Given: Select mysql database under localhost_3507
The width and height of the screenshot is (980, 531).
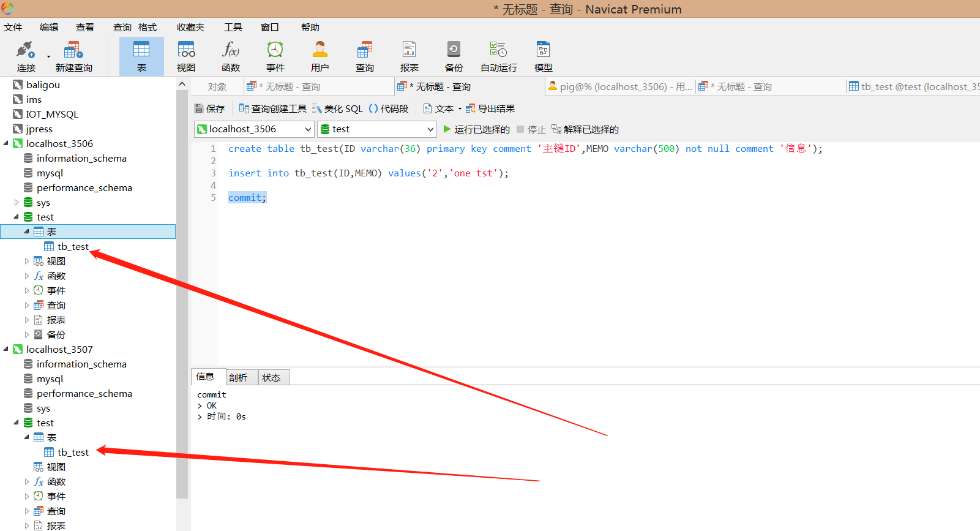Looking at the screenshot, I should pyautogui.click(x=50, y=378).
